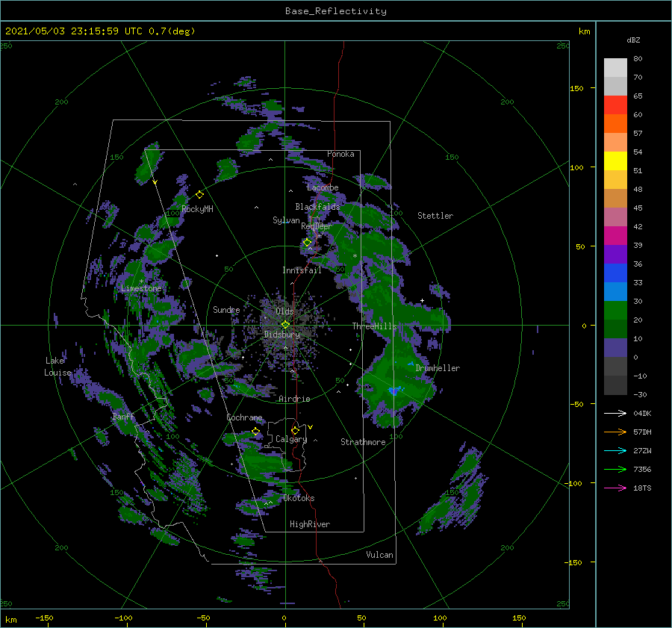672x628 pixels.
Task: Click the 04DK legend label
Action: 642,413
